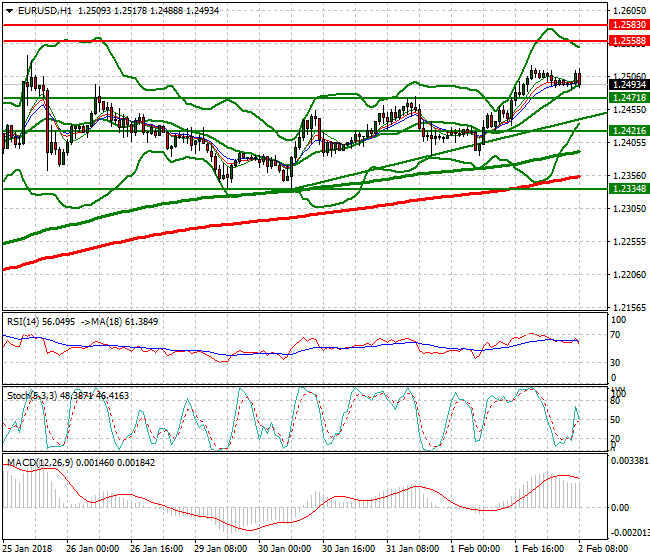Select the 1.25588 red resistance price label
This screenshot has height=560, width=650.
coord(627,41)
